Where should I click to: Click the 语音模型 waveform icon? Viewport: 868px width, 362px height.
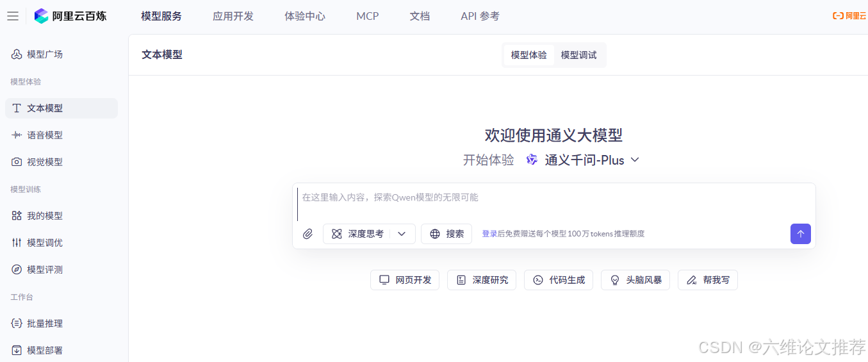[x=17, y=135]
